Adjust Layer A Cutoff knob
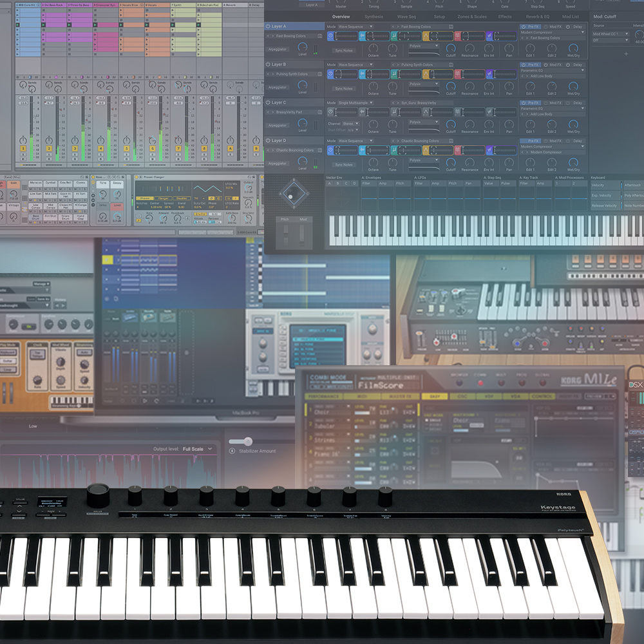644x644 pixels. (x=451, y=48)
